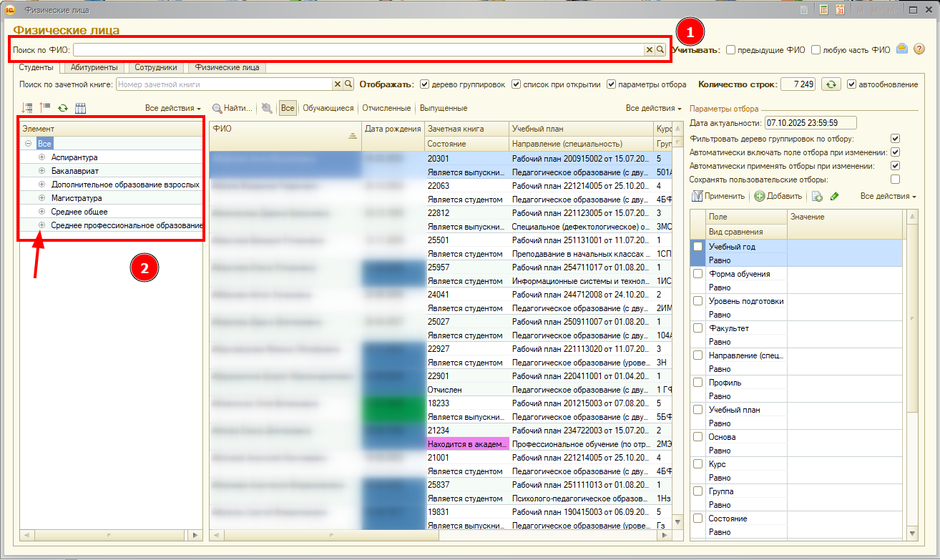940x560 pixels.
Task: Switch to the Абитуриенты tab
Action: (94, 67)
